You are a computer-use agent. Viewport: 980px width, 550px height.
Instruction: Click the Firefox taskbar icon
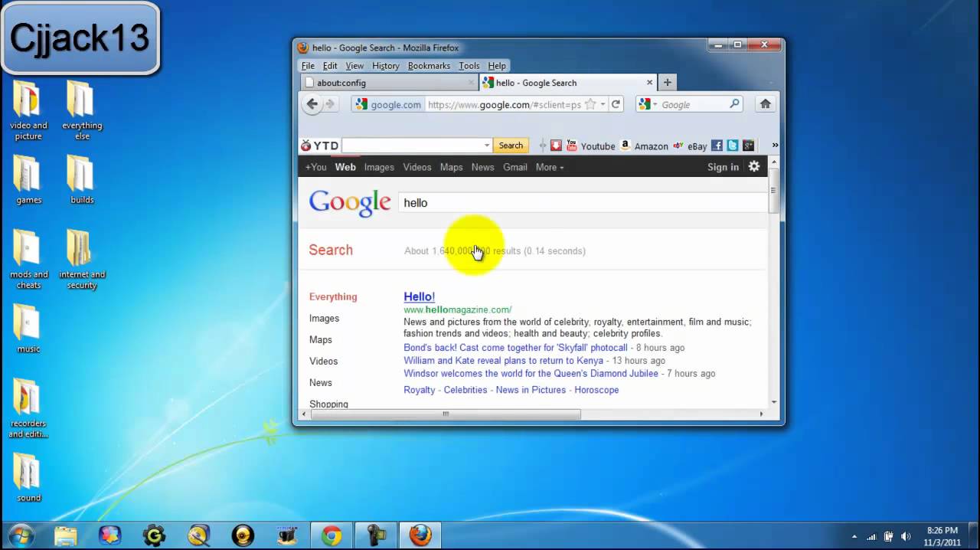(420, 535)
